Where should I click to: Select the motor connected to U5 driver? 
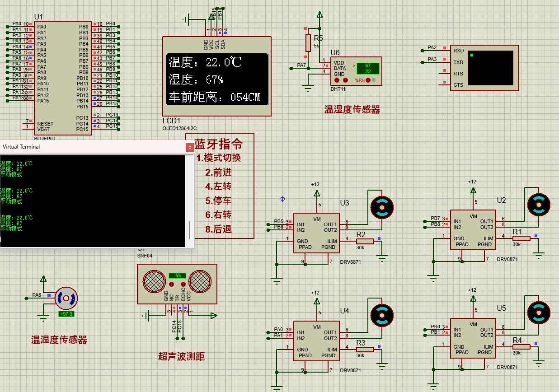[538, 312]
